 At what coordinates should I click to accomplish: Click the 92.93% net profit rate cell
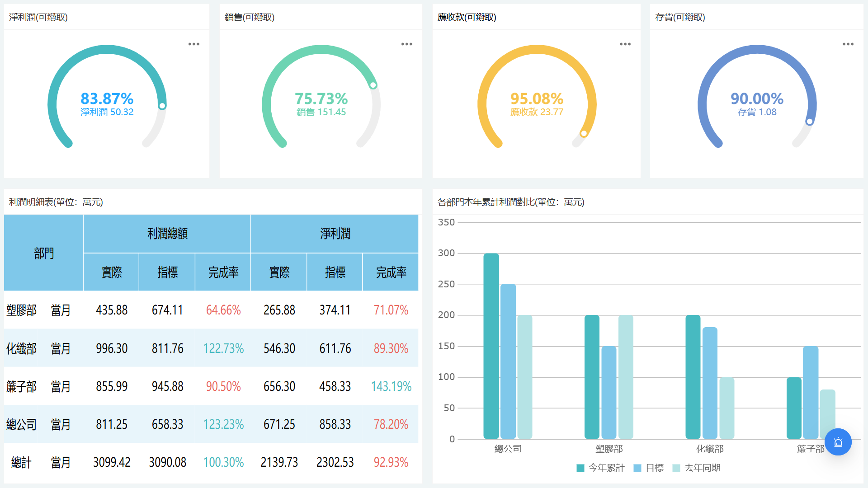pyautogui.click(x=391, y=462)
